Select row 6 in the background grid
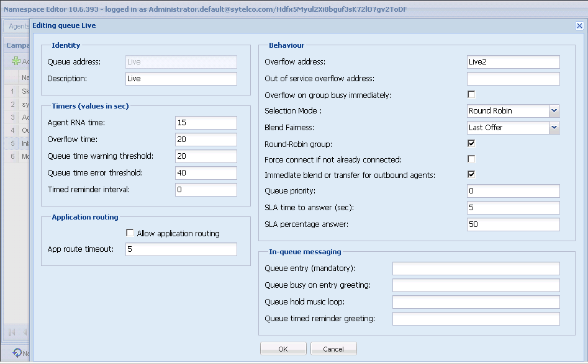This screenshot has height=364, width=588. (17, 156)
